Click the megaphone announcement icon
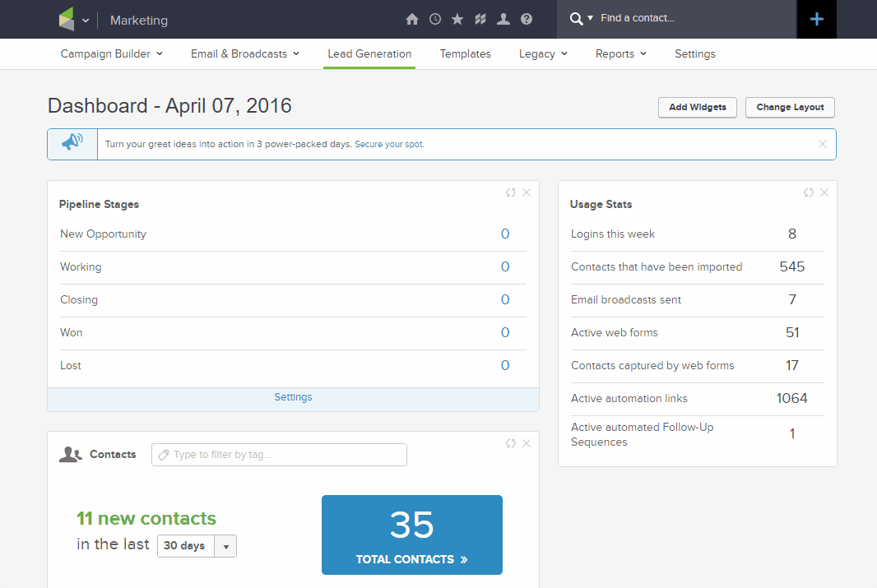877x588 pixels. 72,142
